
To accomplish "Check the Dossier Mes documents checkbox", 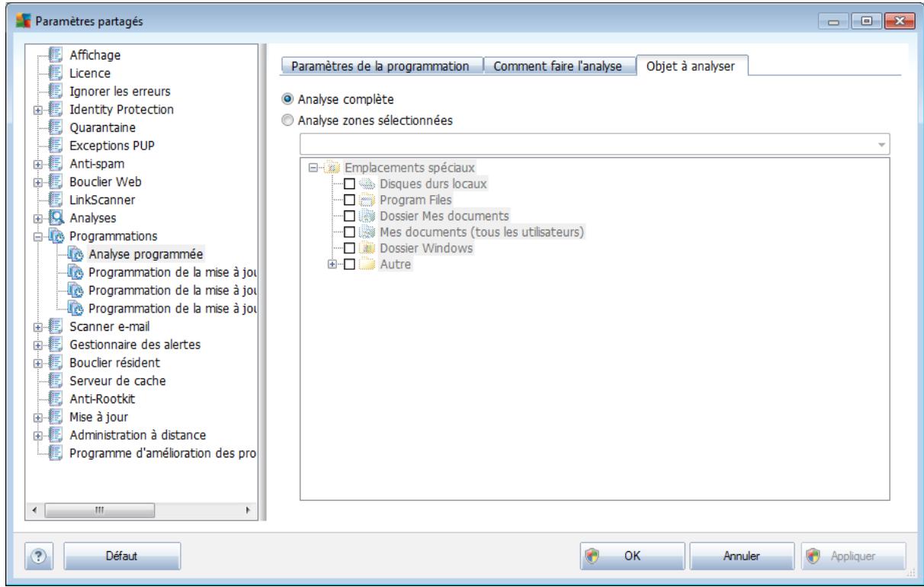I will coord(349,217).
